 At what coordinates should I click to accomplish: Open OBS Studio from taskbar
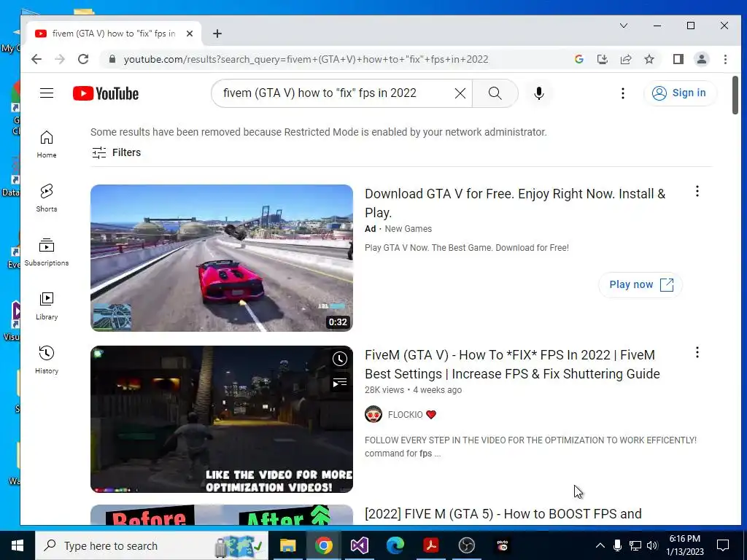pos(466,545)
